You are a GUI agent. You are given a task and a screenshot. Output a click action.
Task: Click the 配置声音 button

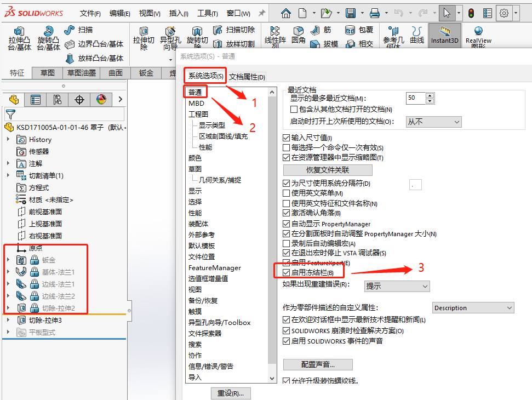click(x=317, y=364)
